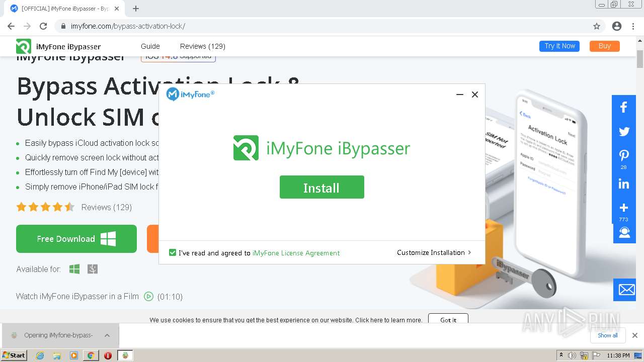The width and height of the screenshot is (644, 362).
Task: Open Reviews (129) link beside stars
Action: (107, 207)
